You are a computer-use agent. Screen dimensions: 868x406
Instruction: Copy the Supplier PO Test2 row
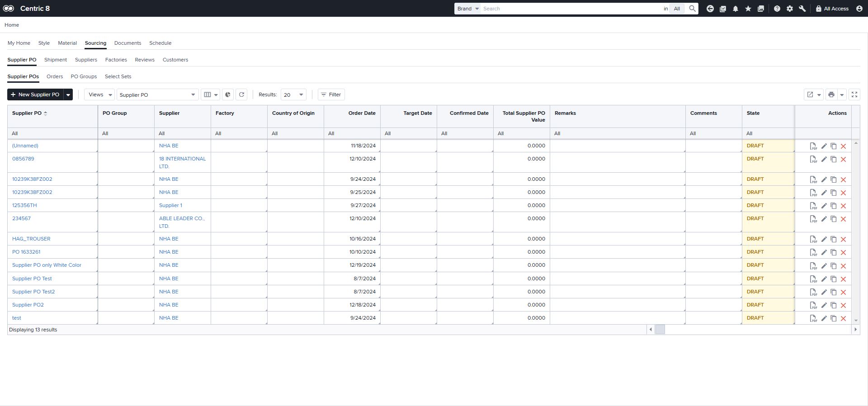pyautogui.click(x=834, y=292)
